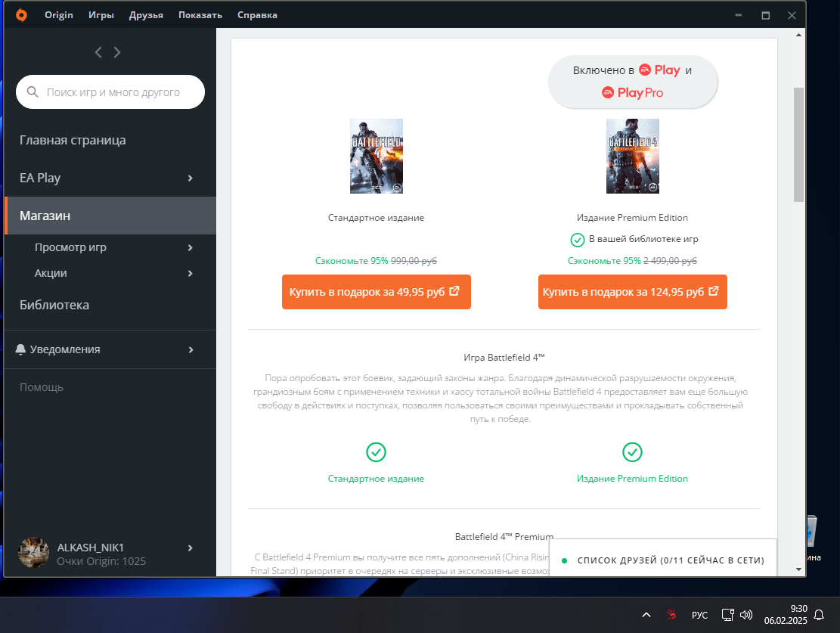Click black Стандартное издание label under cover

pos(376,218)
